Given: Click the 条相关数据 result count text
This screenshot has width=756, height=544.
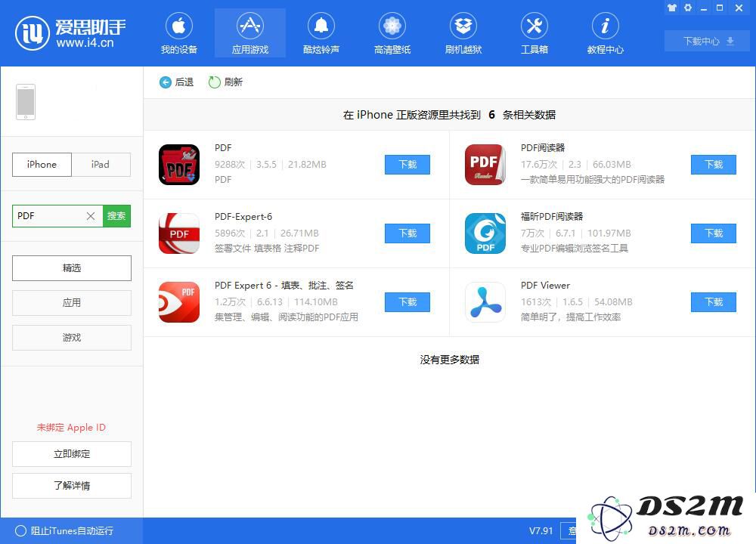Looking at the screenshot, I should (x=529, y=115).
